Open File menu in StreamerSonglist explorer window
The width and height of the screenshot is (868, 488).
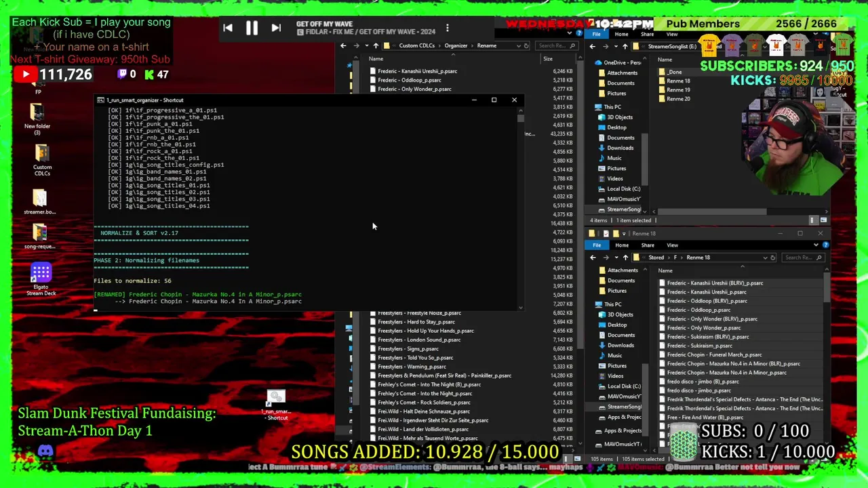596,34
